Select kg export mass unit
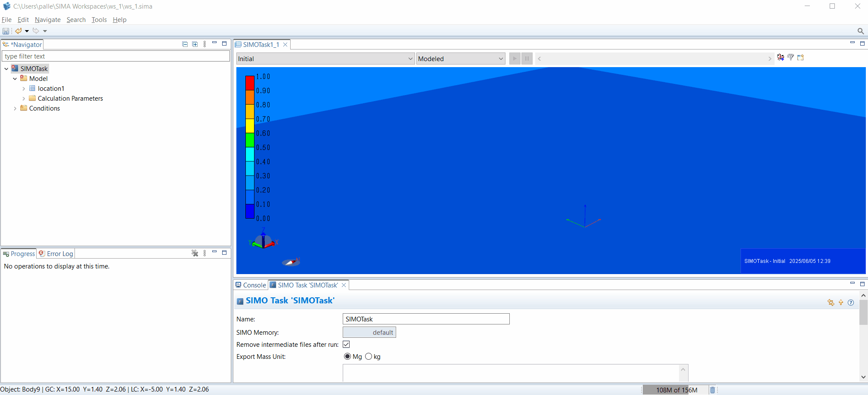Viewport: 868px width, 395px height. 369,356
